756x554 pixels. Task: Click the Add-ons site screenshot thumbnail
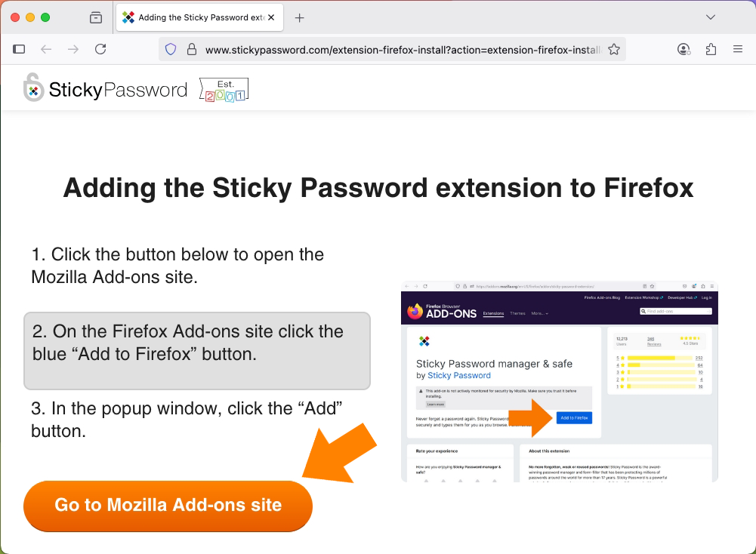point(560,381)
